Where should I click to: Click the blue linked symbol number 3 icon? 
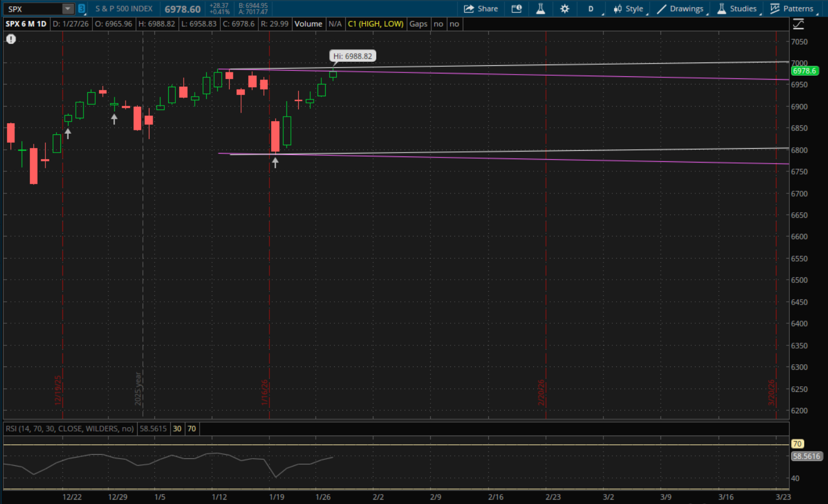pyautogui.click(x=81, y=9)
